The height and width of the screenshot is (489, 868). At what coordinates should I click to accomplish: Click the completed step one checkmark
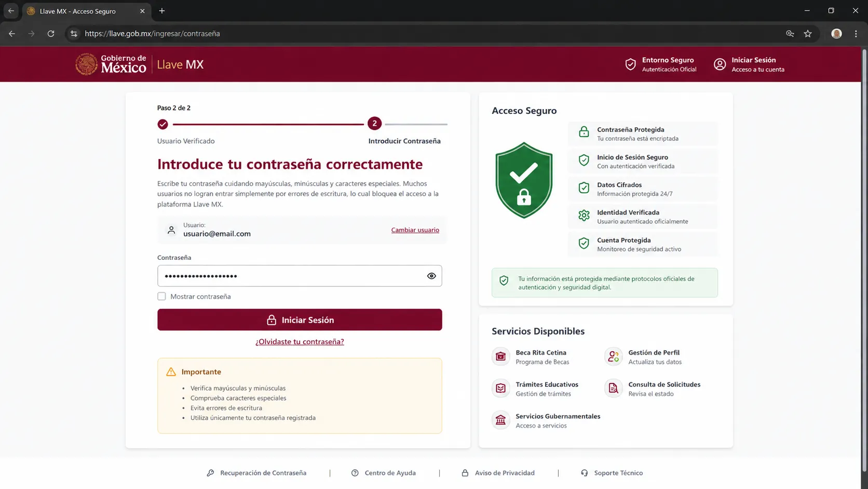click(163, 124)
